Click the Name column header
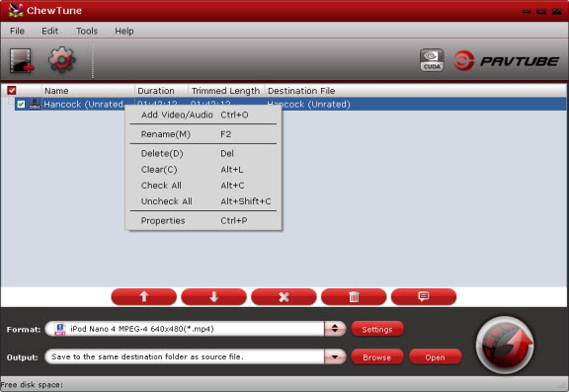This screenshot has width=569, height=392. point(88,91)
